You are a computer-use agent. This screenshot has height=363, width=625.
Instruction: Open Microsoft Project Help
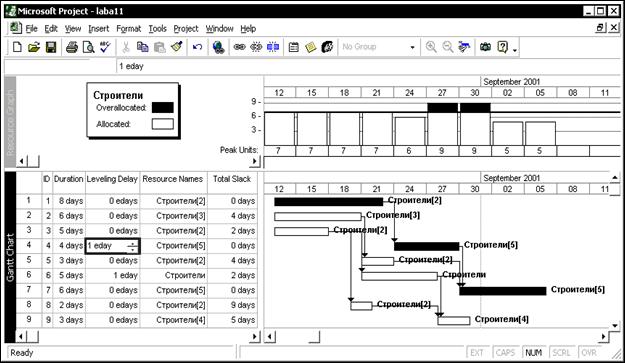(x=502, y=47)
